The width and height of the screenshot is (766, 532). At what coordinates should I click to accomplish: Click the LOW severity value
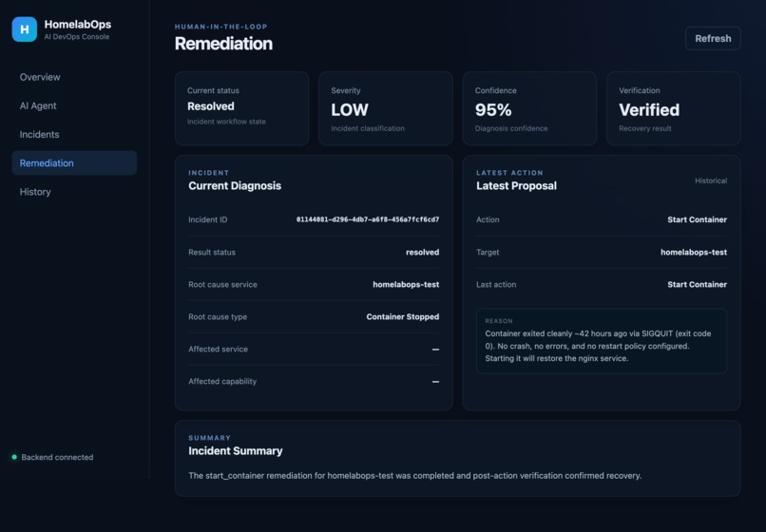click(x=350, y=110)
